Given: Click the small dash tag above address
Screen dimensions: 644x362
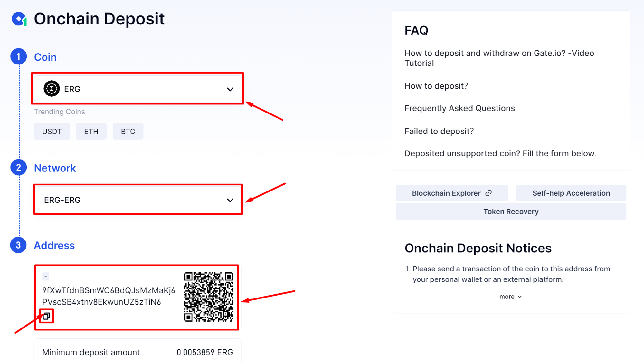Looking at the screenshot, I should pos(46,276).
